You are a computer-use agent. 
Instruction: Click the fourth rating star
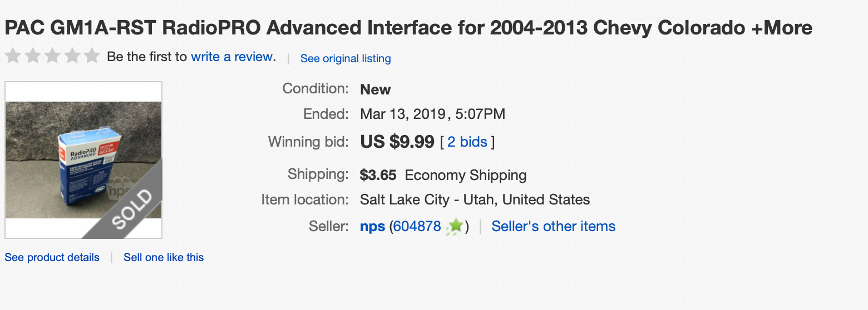pos(71,56)
